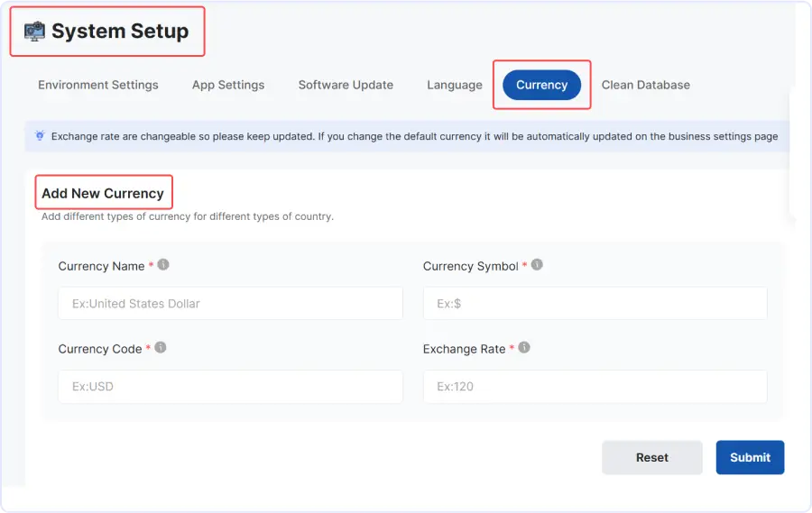
Task: Click the Add New Currency heading
Action: click(103, 193)
